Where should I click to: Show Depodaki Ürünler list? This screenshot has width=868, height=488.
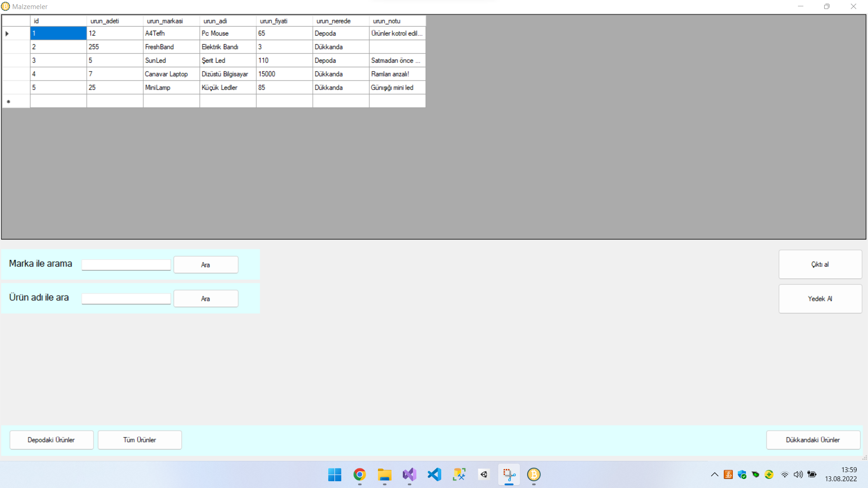tap(51, 440)
